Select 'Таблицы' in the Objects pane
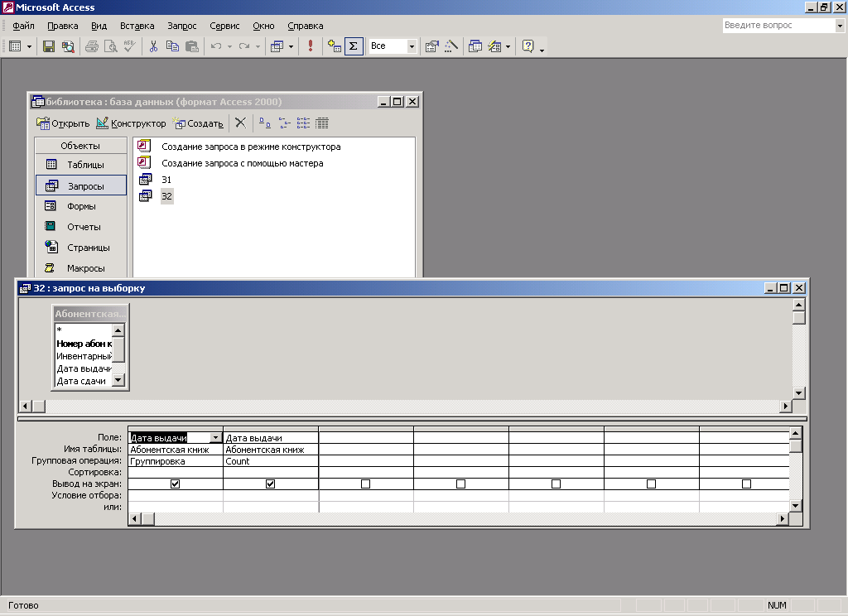This screenshot has height=616, width=848. [x=85, y=165]
